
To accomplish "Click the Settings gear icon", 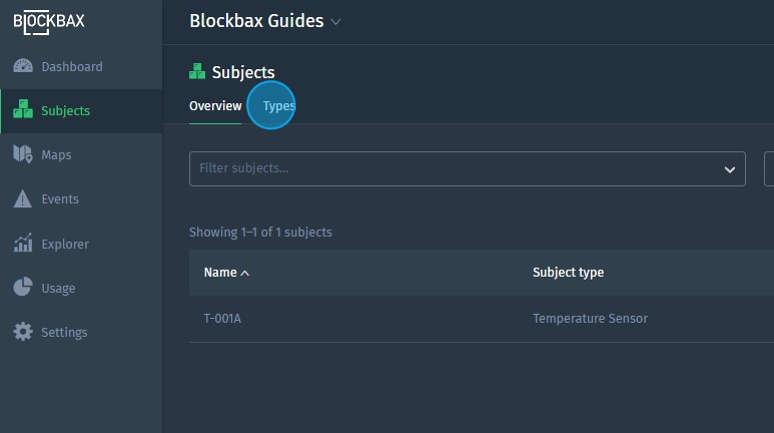I will click(23, 332).
